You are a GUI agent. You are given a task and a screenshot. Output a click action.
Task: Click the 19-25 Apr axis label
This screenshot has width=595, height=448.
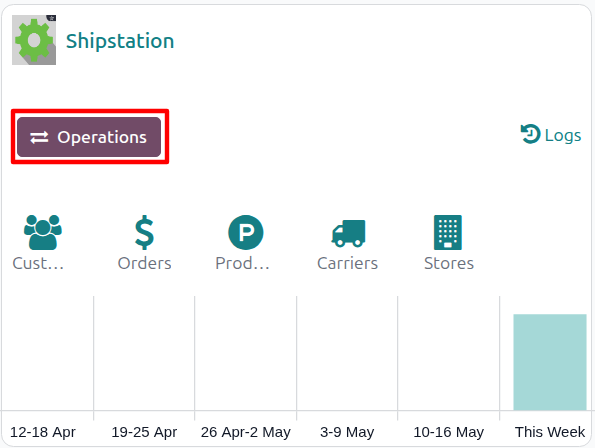[x=144, y=432]
